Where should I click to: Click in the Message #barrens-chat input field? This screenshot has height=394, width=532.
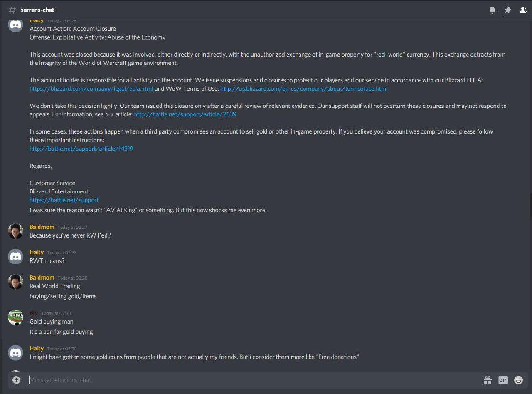coord(249,380)
